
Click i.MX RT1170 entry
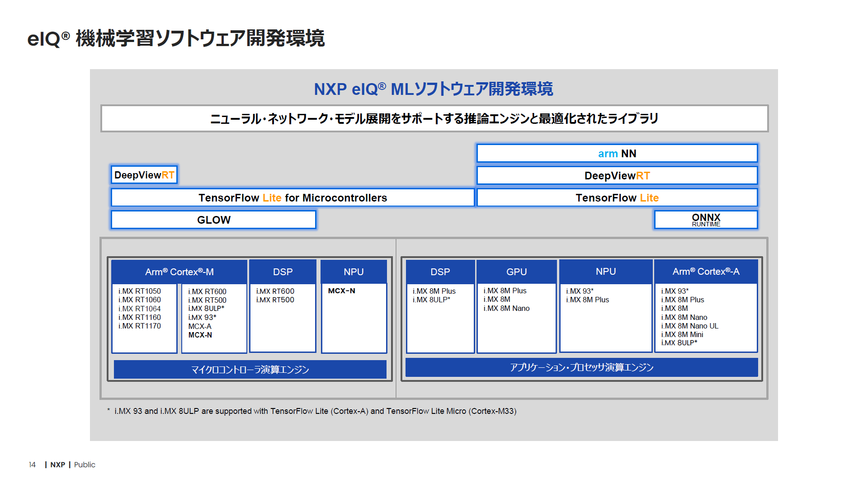tap(140, 326)
